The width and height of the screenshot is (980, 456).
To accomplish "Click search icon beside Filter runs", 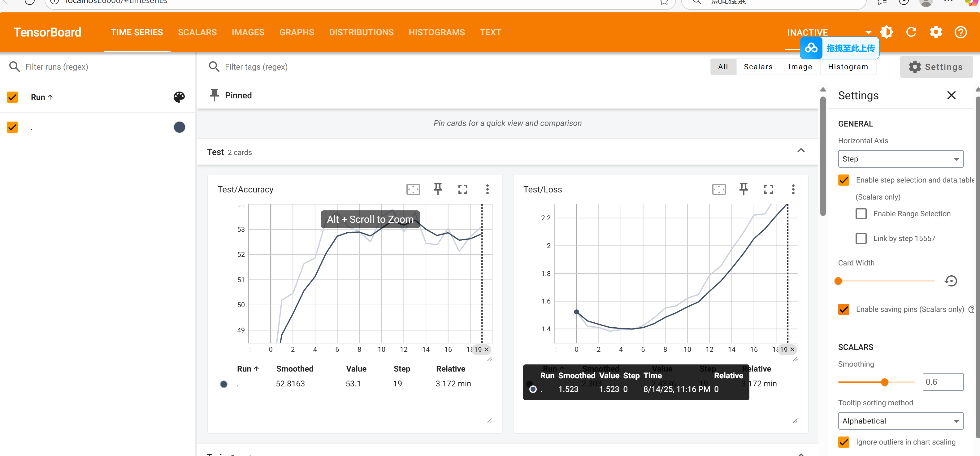I will pyautogui.click(x=15, y=67).
